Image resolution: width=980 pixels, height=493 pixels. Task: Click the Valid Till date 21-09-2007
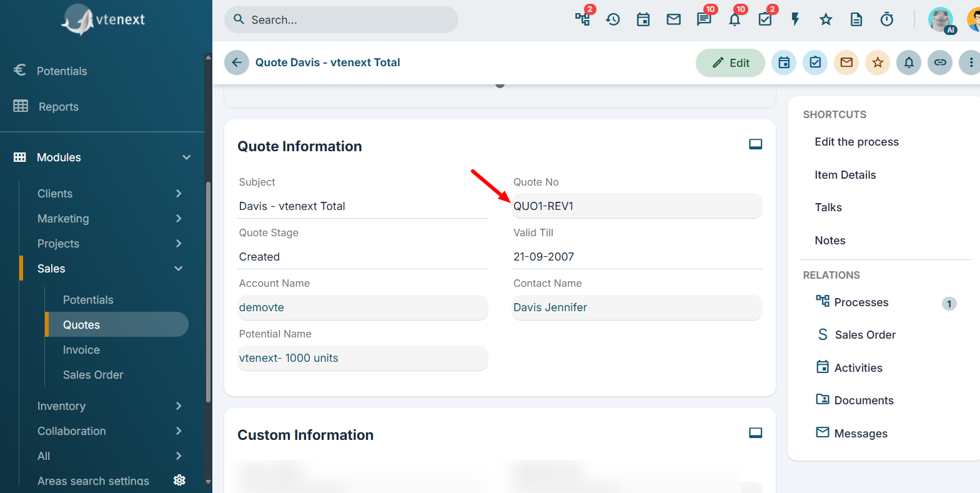[543, 257]
